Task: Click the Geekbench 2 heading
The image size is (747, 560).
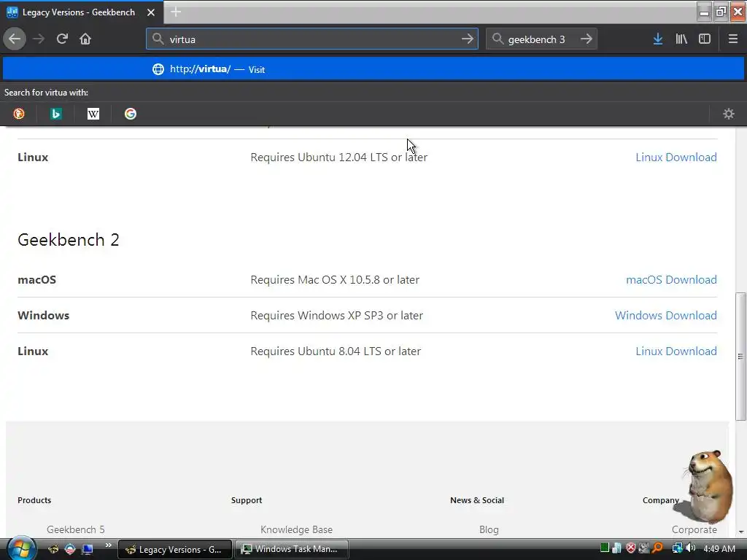Action: (68, 239)
